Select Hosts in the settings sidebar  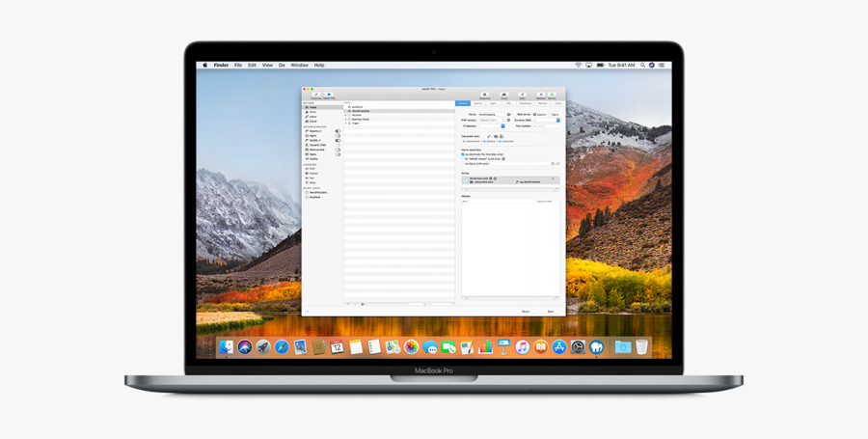322,107
